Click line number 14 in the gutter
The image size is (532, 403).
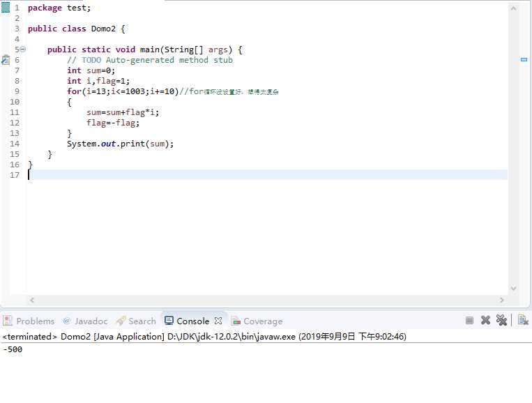tap(15, 144)
